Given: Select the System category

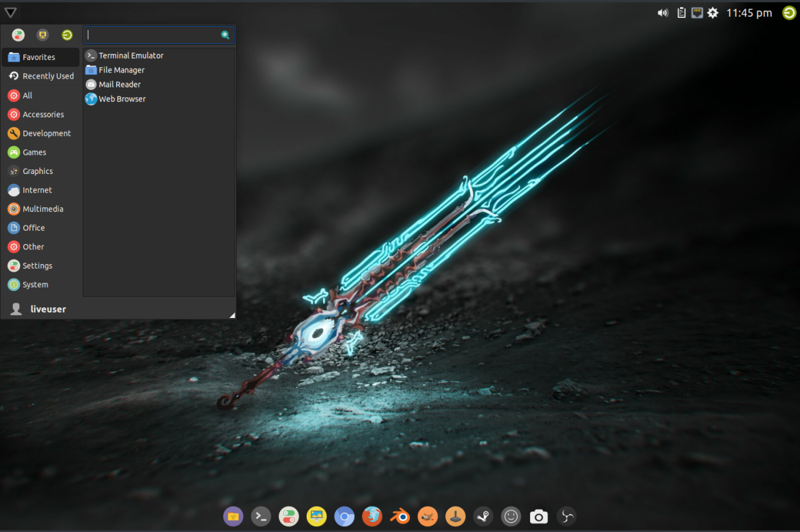Looking at the screenshot, I should point(41,285).
